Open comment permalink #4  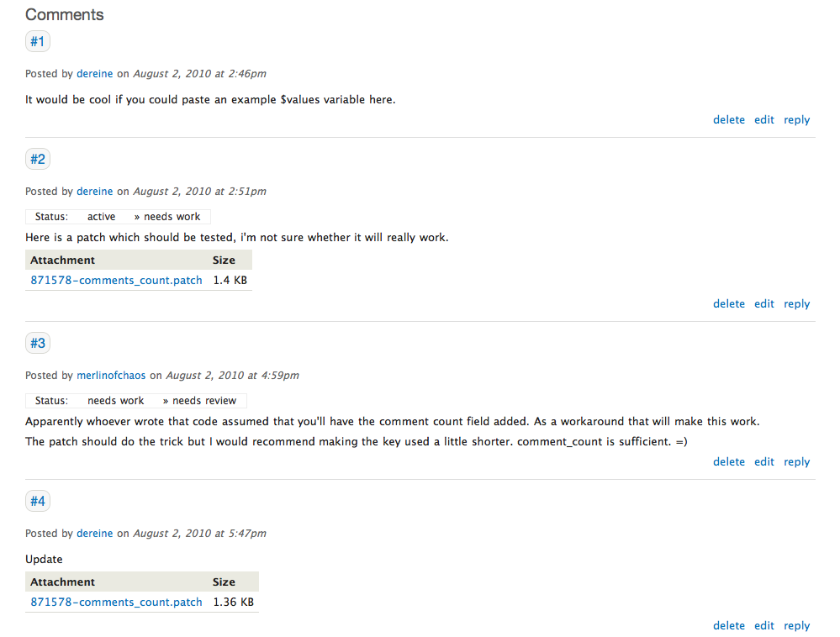tap(38, 502)
